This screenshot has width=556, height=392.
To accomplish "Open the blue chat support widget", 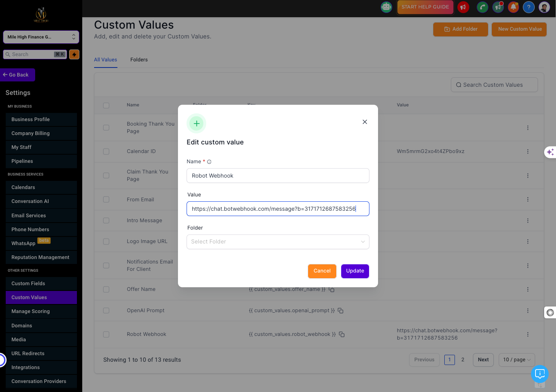I will pyautogui.click(x=540, y=374).
